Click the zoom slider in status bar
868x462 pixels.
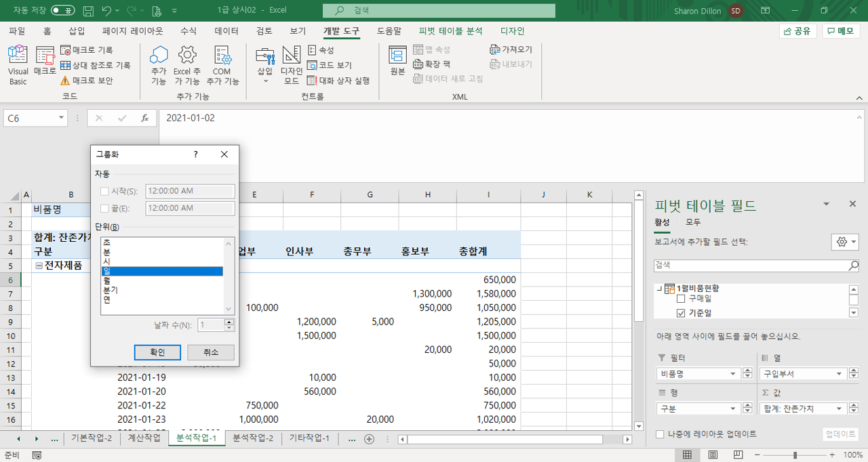point(795,455)
